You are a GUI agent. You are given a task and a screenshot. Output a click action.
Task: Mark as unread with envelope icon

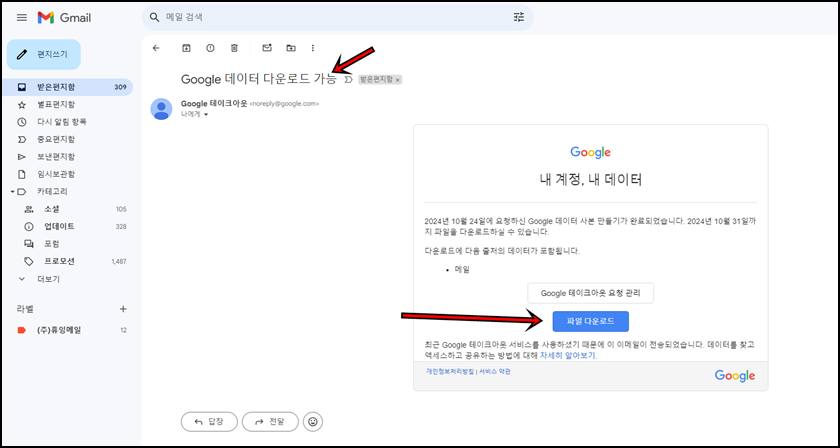pos(267,48)
